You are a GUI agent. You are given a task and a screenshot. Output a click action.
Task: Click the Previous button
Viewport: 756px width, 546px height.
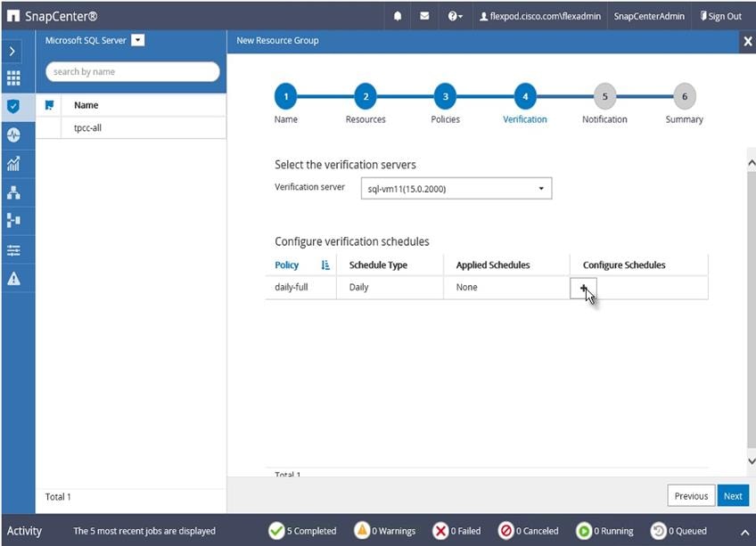(691, 496)
